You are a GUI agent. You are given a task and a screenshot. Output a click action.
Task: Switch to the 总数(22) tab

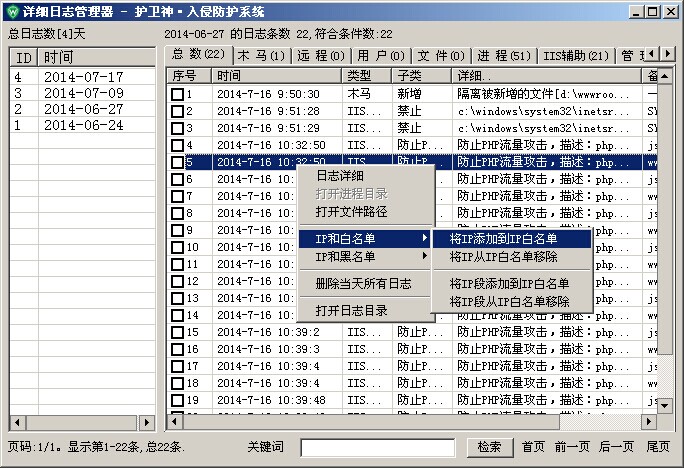click(x=198, y=54)
